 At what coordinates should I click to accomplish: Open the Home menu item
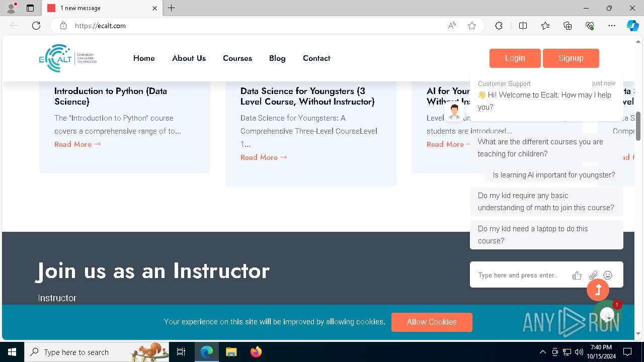coord(144,58)
